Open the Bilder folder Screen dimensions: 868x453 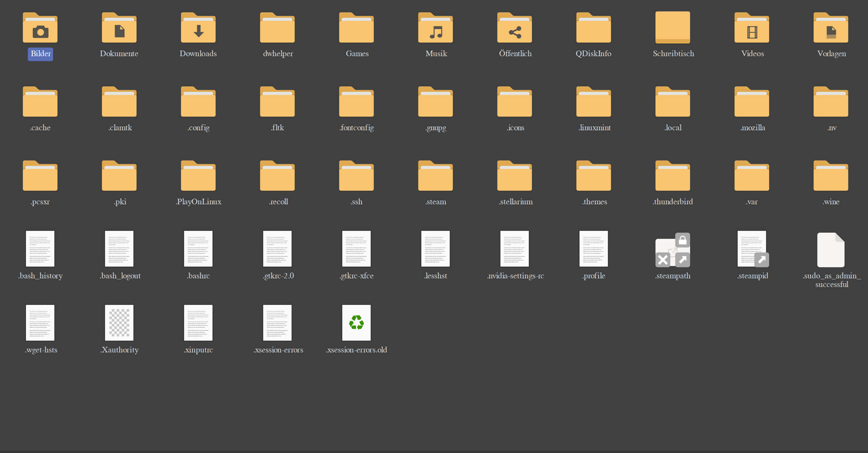click(x=40, y=29)
